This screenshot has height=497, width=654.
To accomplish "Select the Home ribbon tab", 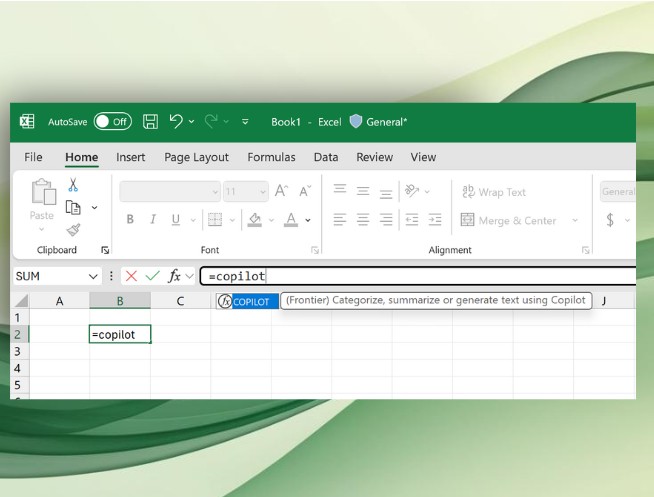I will tap(82, 157).
